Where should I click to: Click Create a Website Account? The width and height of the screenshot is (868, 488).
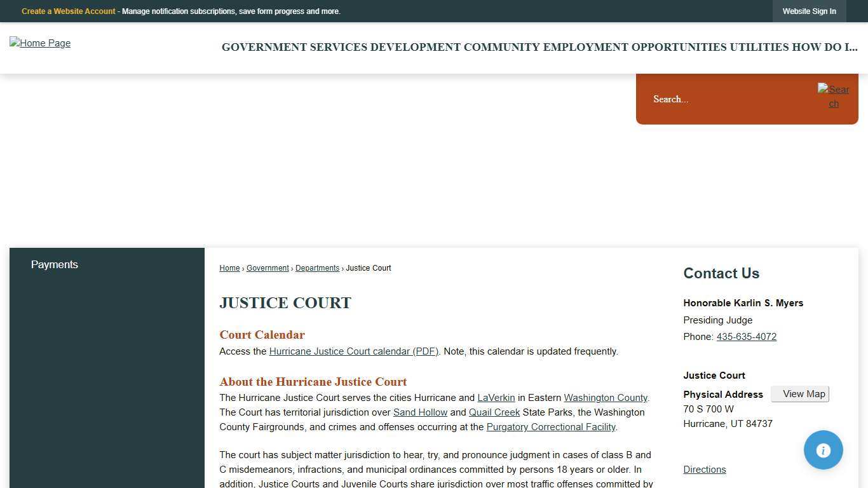coord(68,11)
